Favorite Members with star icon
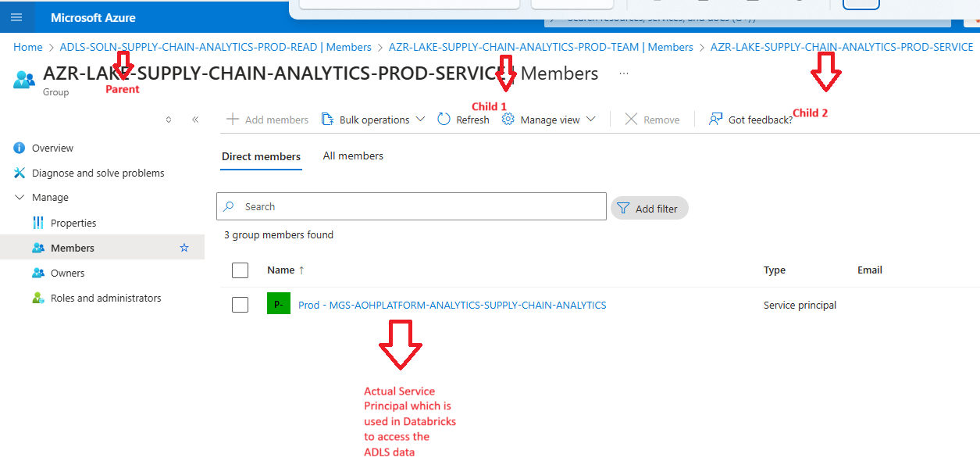 184,248
